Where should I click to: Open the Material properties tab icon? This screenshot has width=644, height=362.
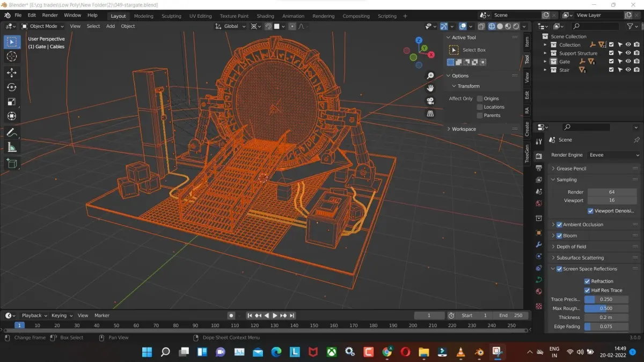(x=539, y=292)
